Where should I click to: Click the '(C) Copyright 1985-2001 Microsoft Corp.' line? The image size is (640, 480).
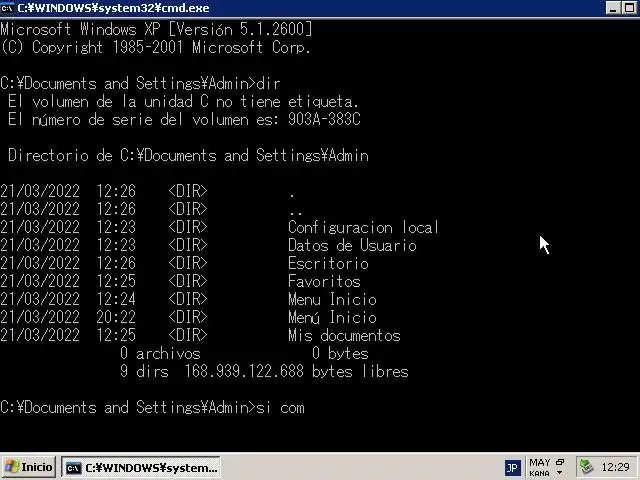156,47
